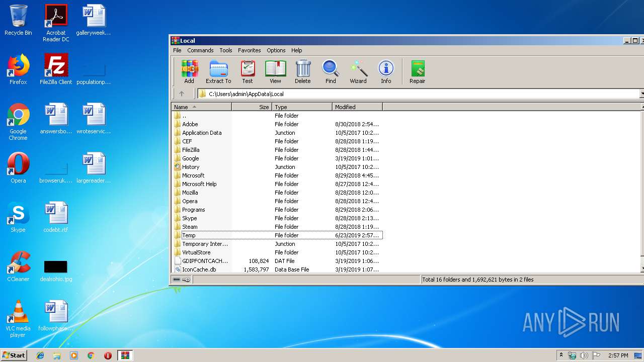Open the File menu

[x=177, y=50]
